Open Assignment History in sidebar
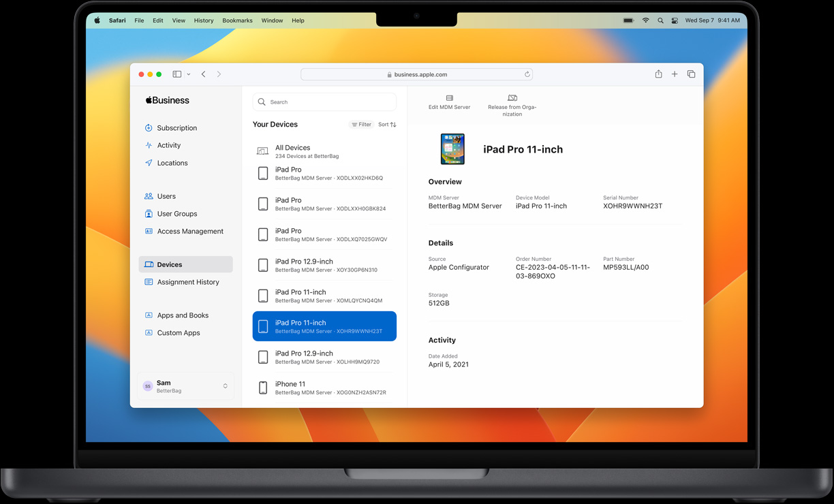The image size is (834, 504). (187, 282)
